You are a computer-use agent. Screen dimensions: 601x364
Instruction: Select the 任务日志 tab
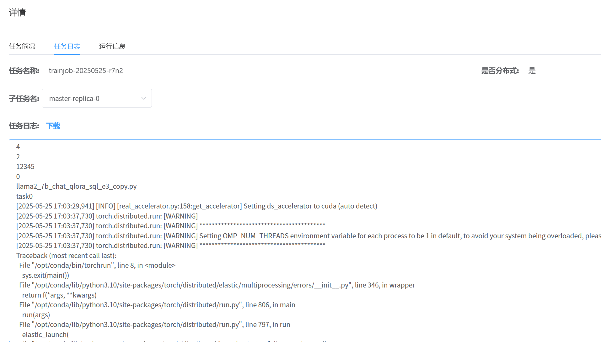coord(67,46)
